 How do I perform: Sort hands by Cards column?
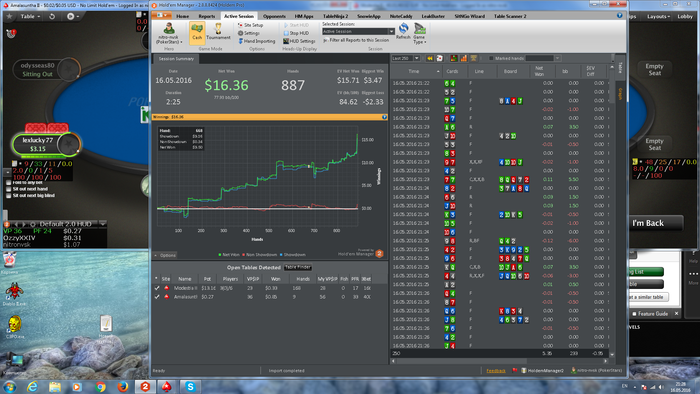click(452, 71)
